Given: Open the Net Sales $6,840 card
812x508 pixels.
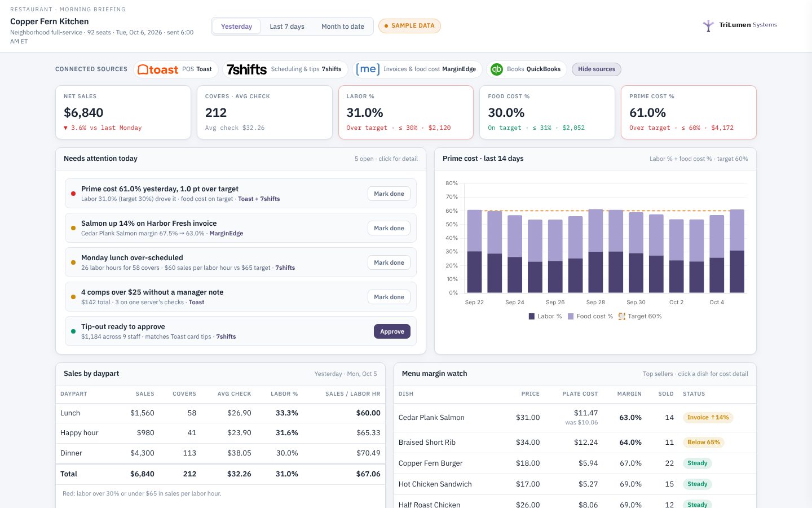Looking at the screenshot, I should pyautogui.click(x=123, y=112).
